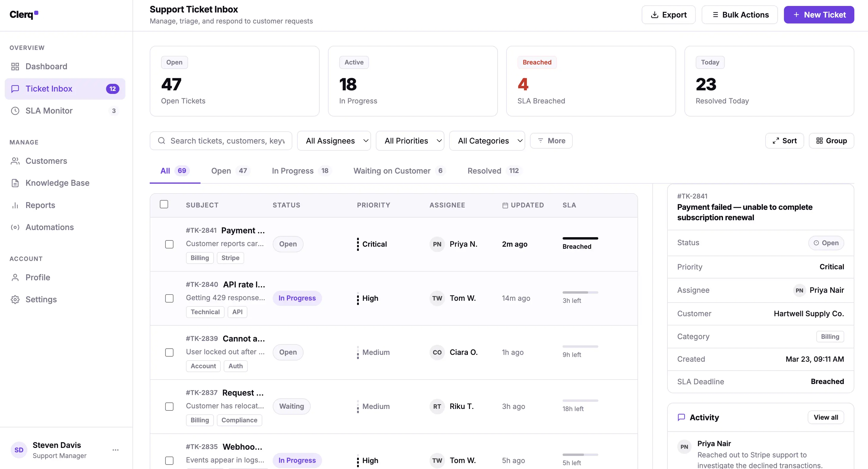
Task: Check the box for ticket #TK-2840
Action: tap(169, 298)
